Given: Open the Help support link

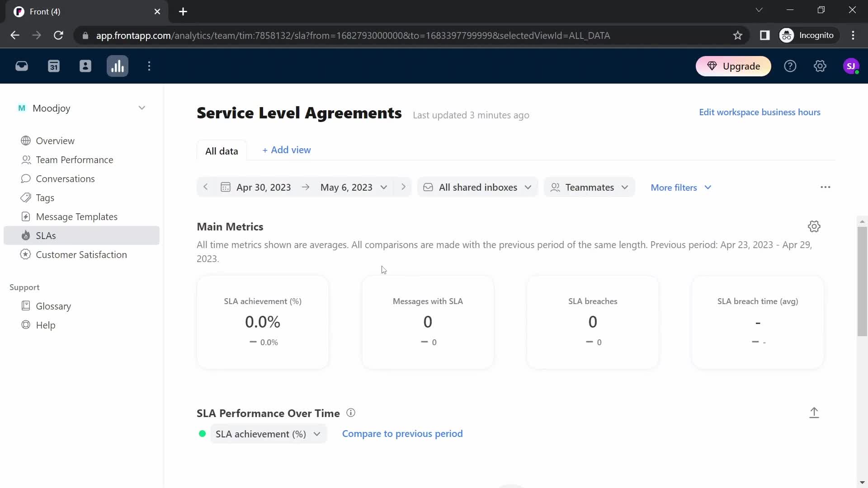Looking at the screenshot, I should (x=45, y=325).
